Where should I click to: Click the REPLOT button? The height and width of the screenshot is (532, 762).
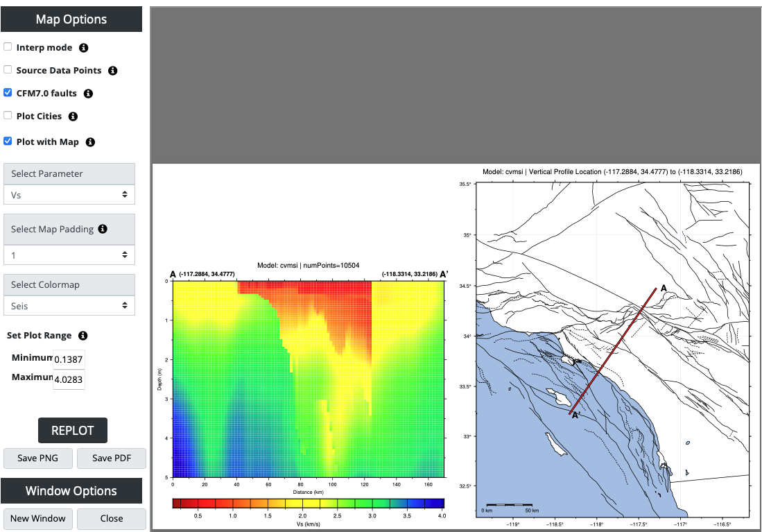(x=72, y=430)
